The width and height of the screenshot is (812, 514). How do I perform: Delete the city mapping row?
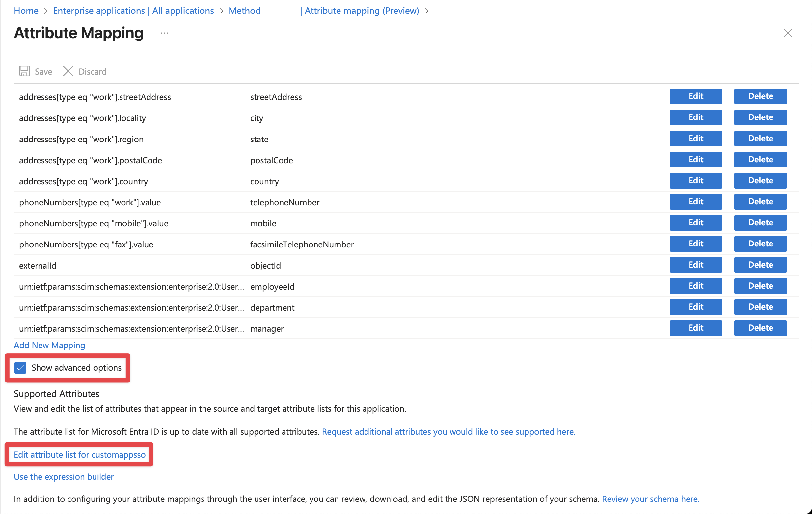pos(760,117)
